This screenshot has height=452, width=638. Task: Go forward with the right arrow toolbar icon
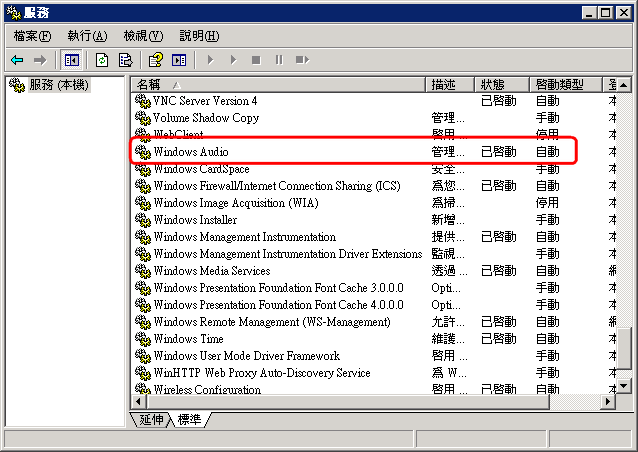(40, 60)
